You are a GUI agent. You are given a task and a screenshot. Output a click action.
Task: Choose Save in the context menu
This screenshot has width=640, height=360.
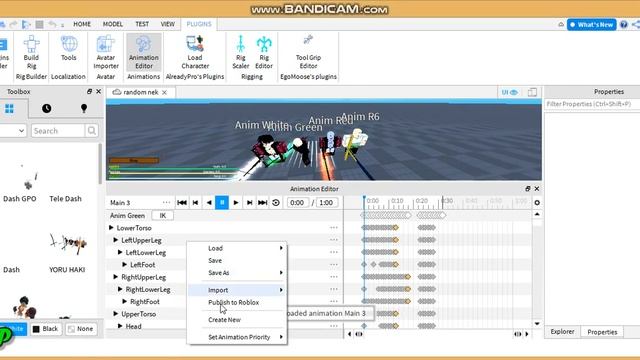pos(237,260)
